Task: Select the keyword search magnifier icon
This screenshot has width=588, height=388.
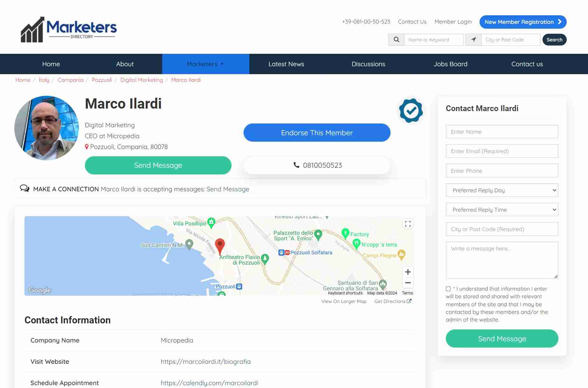Action: pyautogui.click(x=396, y=39)
